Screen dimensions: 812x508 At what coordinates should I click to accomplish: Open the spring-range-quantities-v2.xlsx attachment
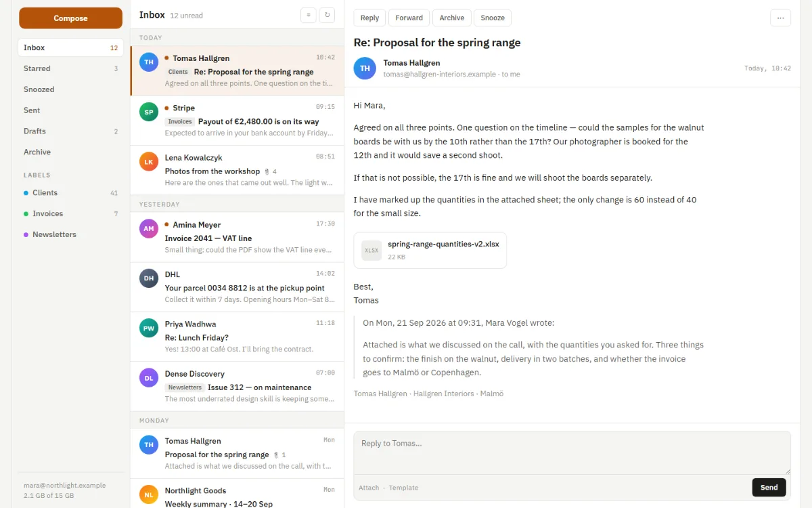tap(430, 250)
